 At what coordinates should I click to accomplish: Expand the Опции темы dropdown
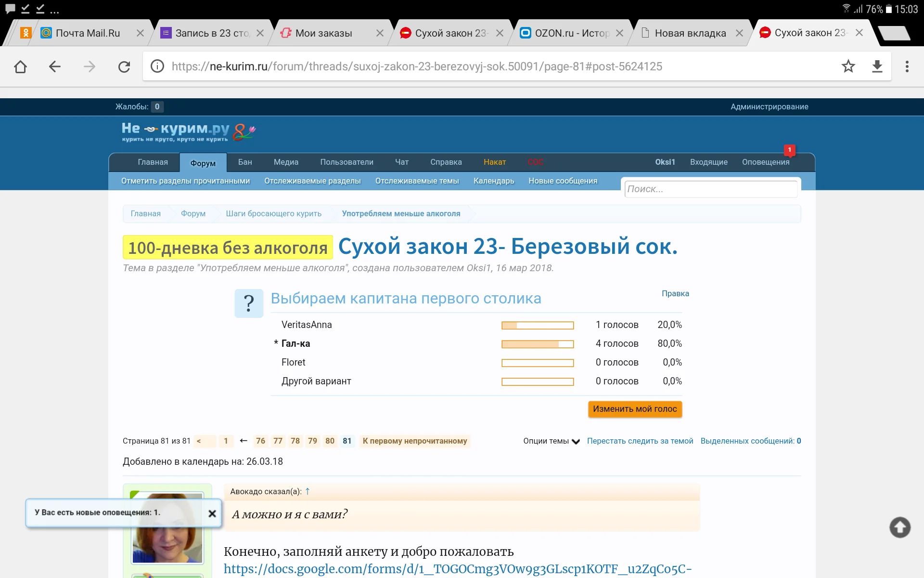[552, 441]
